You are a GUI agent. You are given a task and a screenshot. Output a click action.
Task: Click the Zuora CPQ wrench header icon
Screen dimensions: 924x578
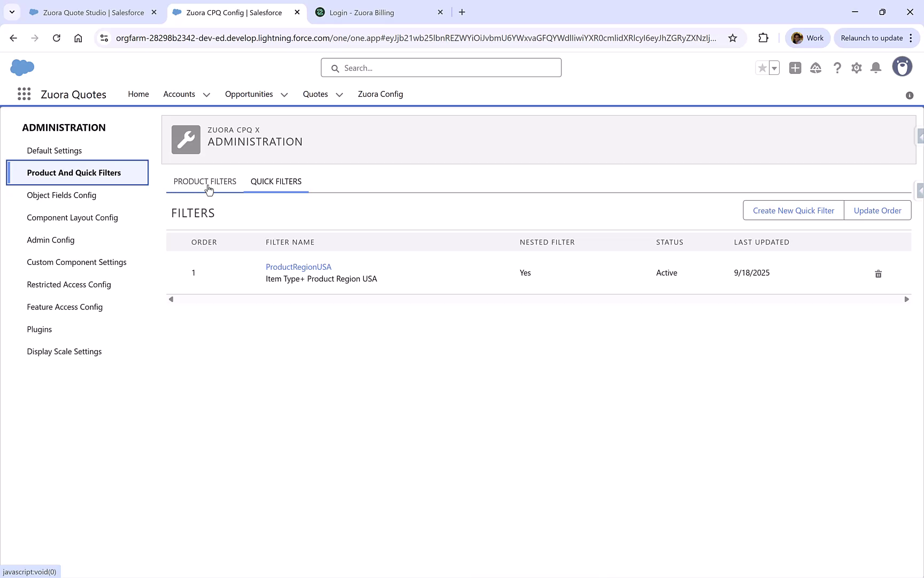pyautogui.click(x=186, y=140)
